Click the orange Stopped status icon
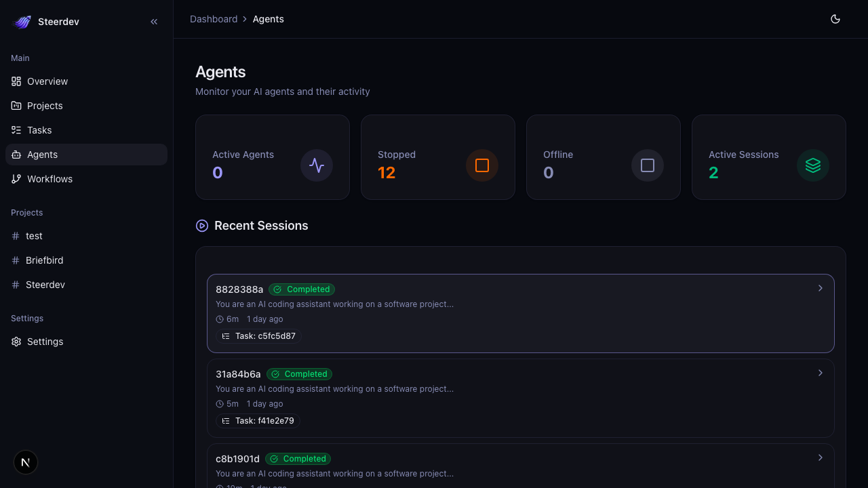The width and height of the screenshot is (868, 488). (482, 165)
